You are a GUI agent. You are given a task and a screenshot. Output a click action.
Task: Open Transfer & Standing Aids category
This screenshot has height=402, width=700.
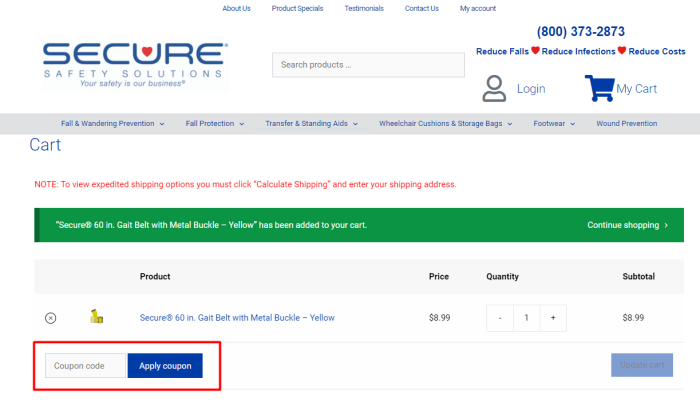click(x=306, y=124)
